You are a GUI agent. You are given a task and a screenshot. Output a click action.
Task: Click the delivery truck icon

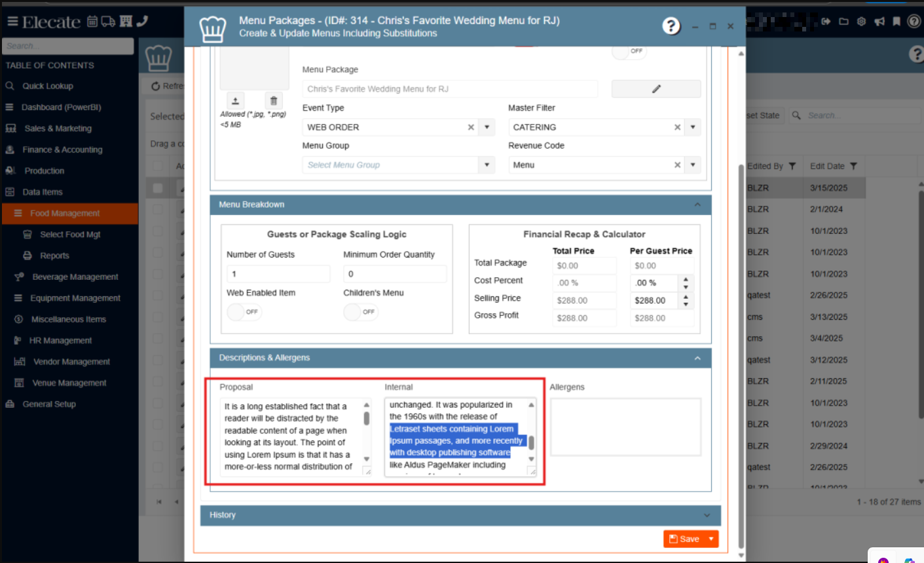point(109,22)
